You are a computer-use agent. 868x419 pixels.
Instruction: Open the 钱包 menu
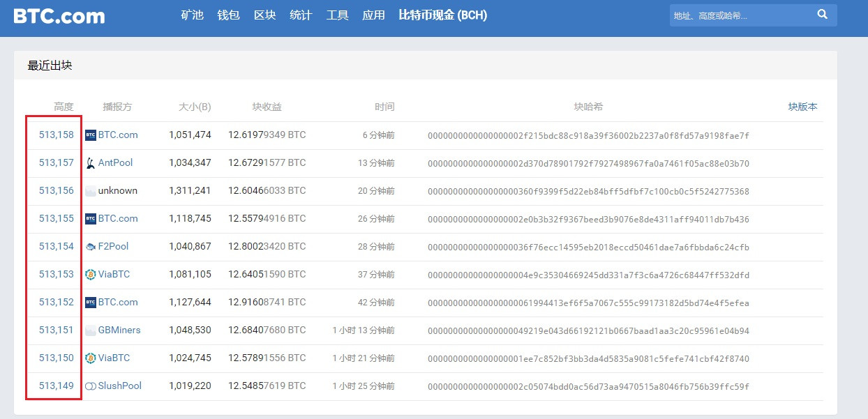click(228, 15)
